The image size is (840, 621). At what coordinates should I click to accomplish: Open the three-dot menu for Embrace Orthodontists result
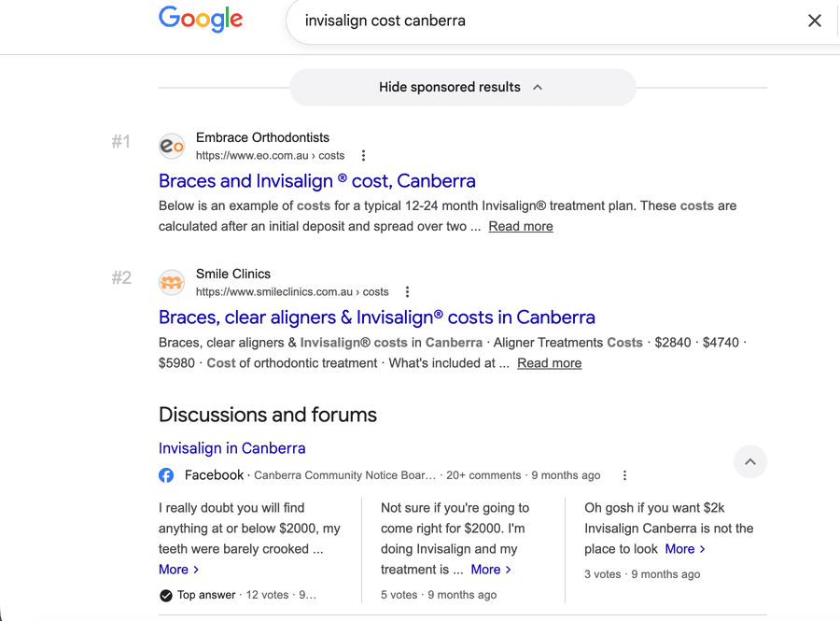(x=363, y=155)
